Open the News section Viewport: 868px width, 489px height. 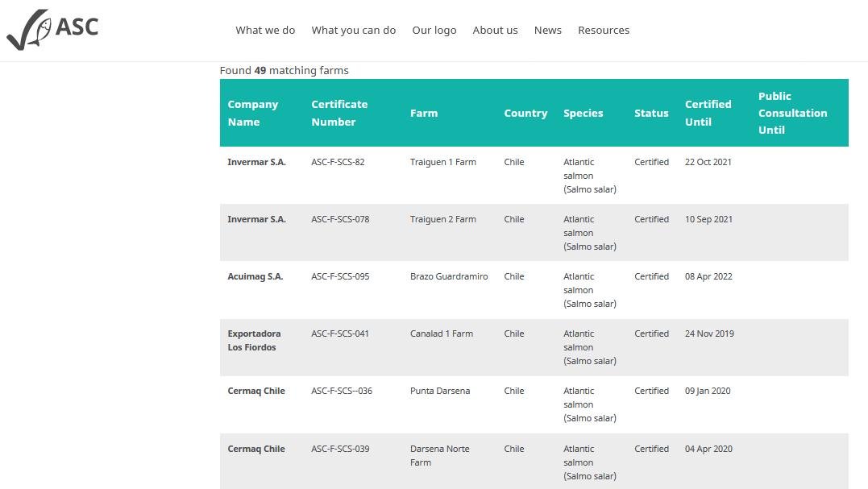click(x=548, y=30)
